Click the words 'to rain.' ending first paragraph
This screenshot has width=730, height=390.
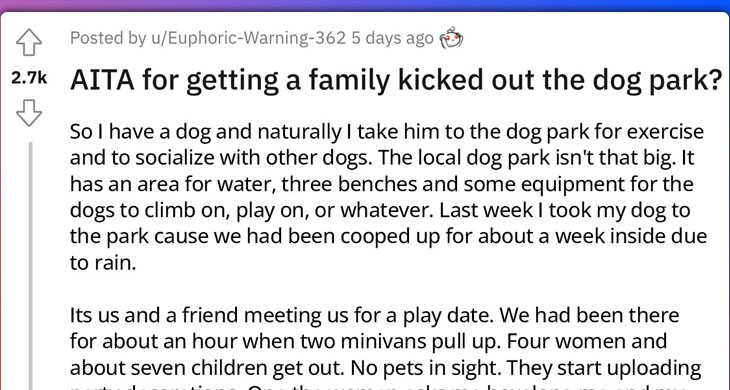pos(103,263)
